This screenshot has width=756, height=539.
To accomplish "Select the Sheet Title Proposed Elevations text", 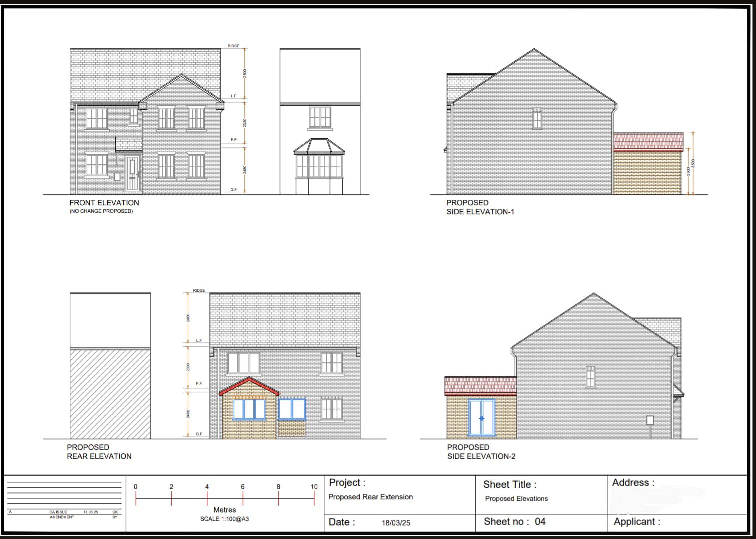I will pyautogui.click(x=516, y=499).
